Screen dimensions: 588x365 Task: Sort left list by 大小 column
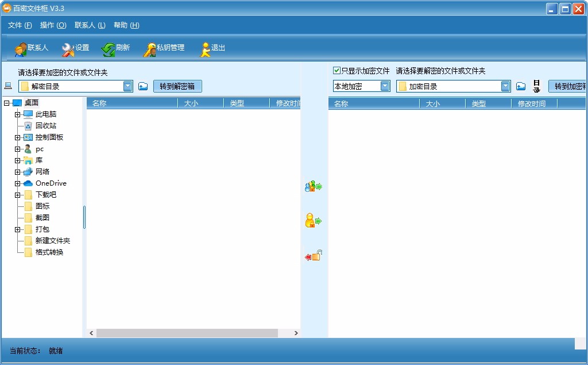pos(200,103)
